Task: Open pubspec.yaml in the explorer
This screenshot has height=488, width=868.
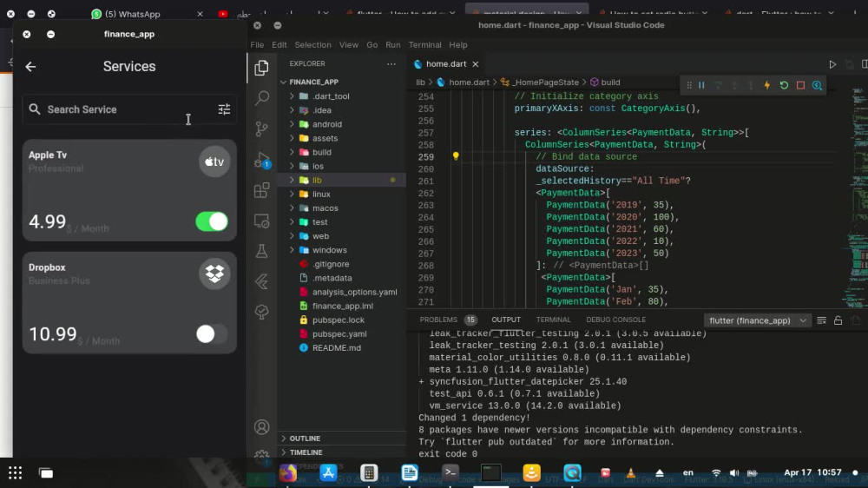Action: [x=339, y=334]
